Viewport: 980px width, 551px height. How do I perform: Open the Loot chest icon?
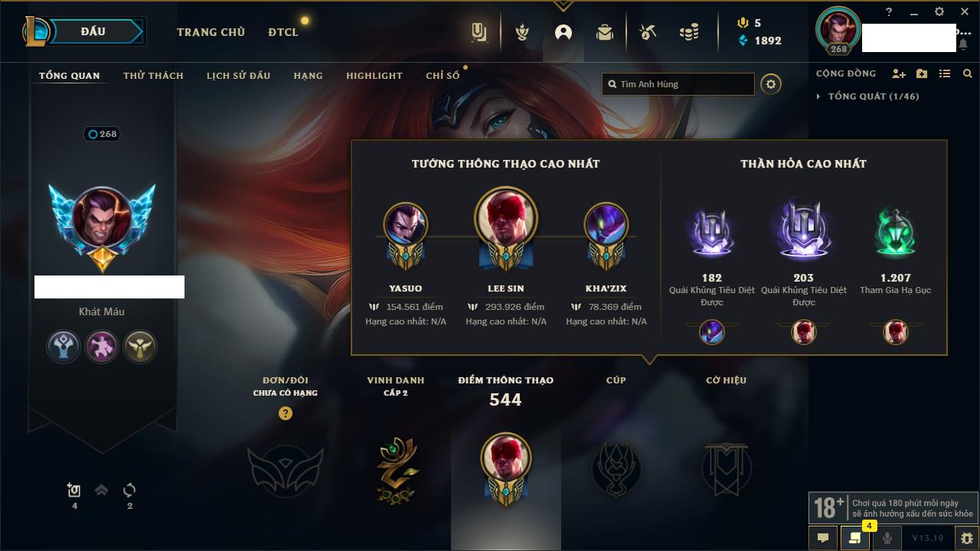[605, 32]
